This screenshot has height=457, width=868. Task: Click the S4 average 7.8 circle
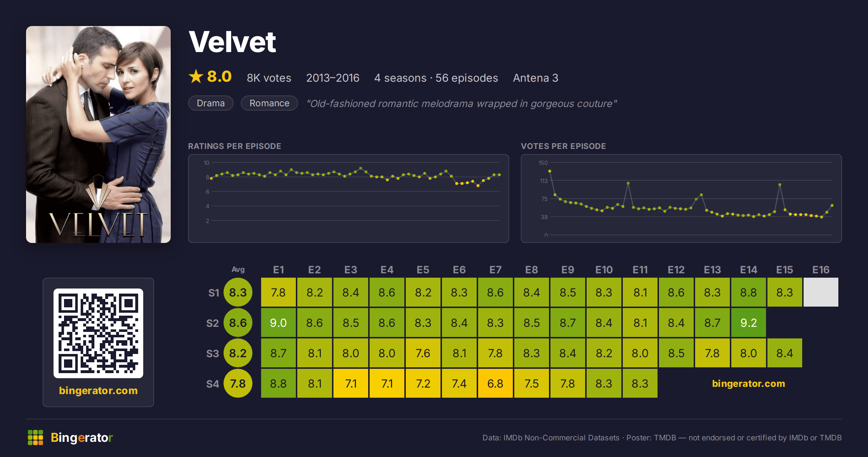(238, 383)
